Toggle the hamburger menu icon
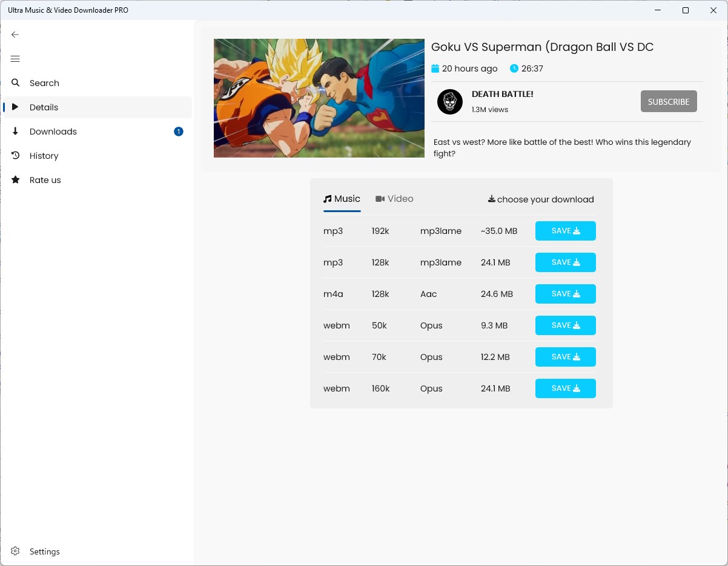The height and width of the screenshot is (566, 728). 15,59
